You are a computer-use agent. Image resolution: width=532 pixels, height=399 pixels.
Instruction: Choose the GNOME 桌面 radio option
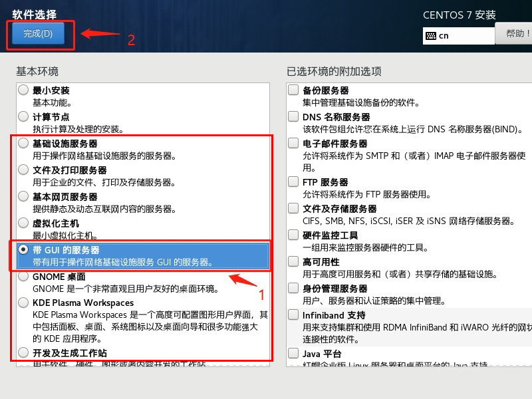click(x=23, y=276)
